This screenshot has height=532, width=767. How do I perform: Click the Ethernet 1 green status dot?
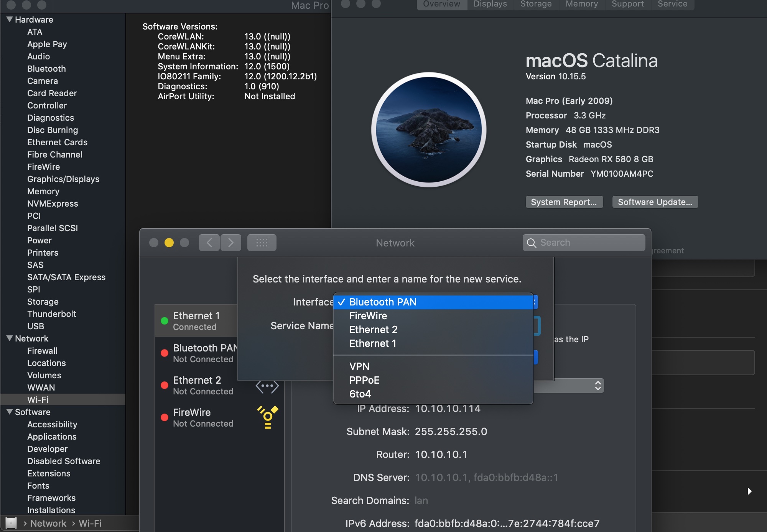point(165,321)
